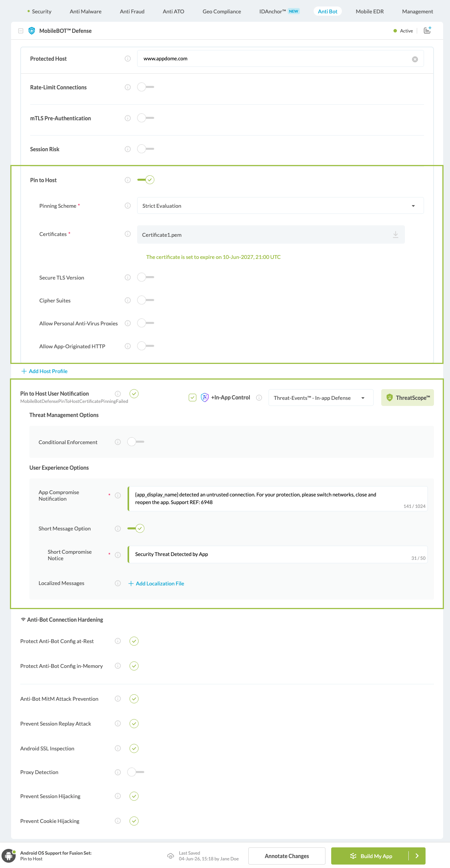Image resolution: width=450 pixels, height=868 pixels.
Task: Clear the Protected Host field
Action: (x=415, y=59)
